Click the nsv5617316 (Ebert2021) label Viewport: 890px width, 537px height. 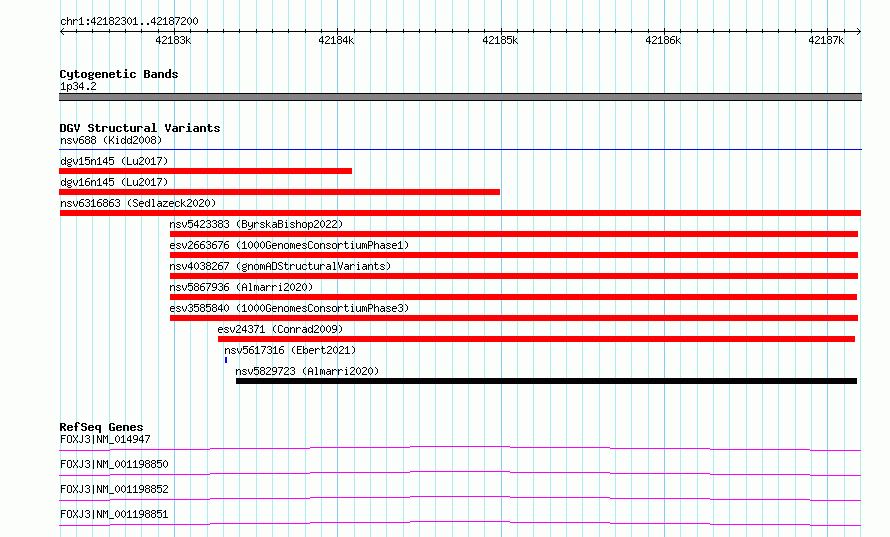click(290, 350)
